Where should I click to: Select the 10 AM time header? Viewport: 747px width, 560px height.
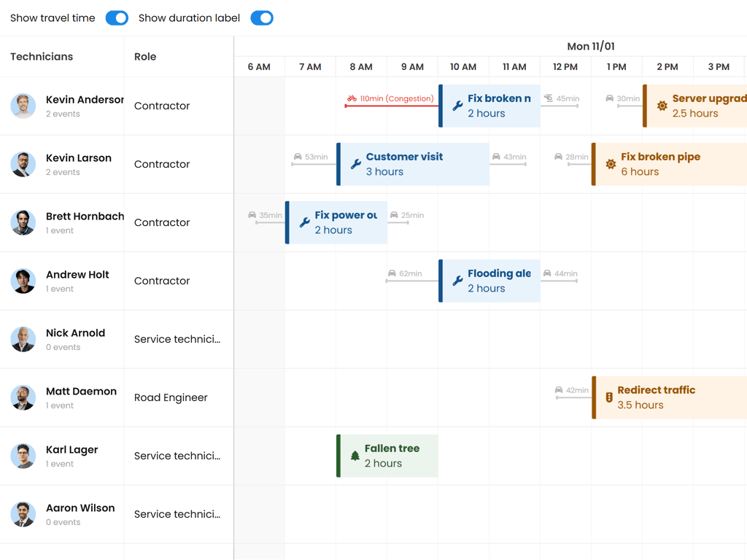(463, 67)
